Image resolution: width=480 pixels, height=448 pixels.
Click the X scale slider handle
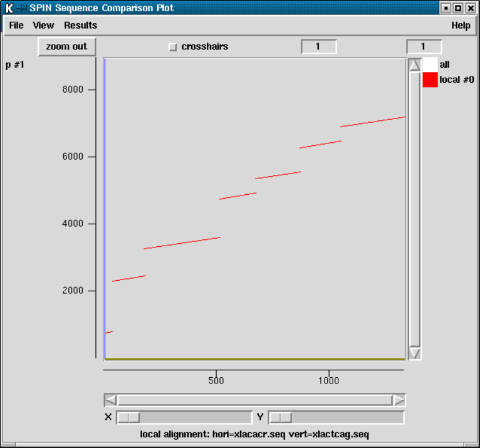pos(128,417)
